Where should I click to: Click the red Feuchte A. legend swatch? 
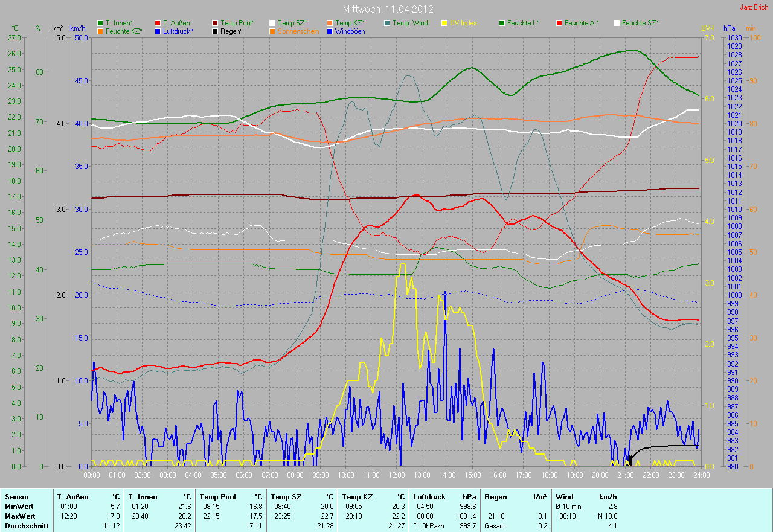[x=559, y=23]
